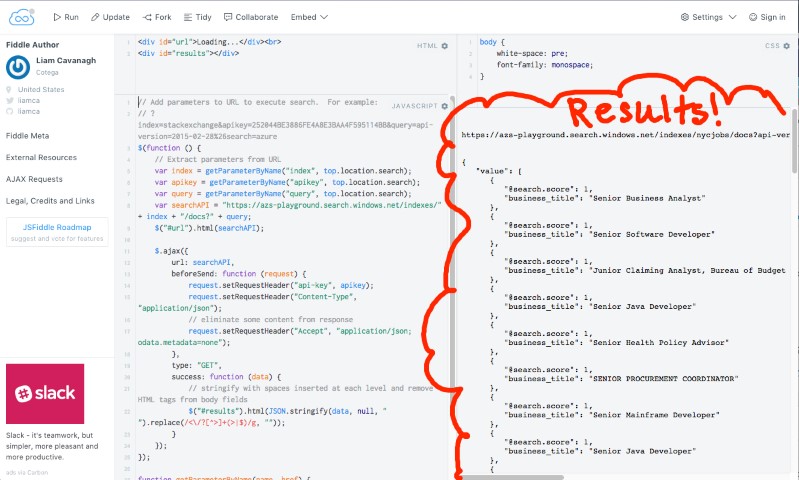Expand the Embed dropdown

pyautogui.click(x=308, y=17)
